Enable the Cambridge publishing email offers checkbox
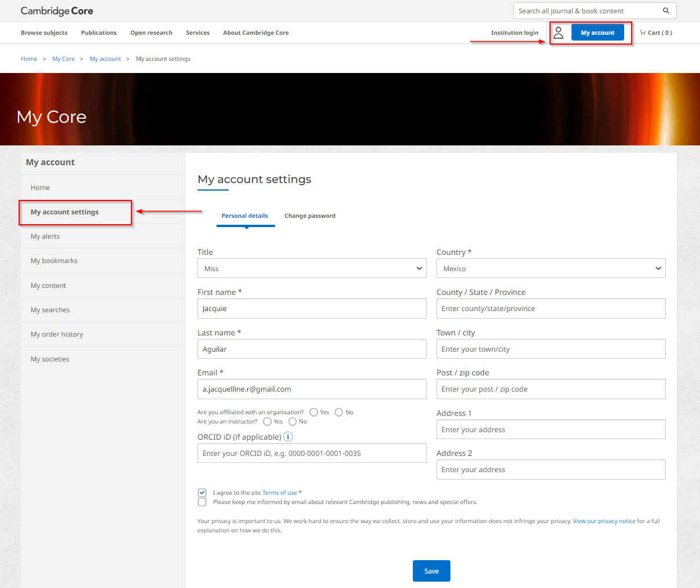The image size is (700, 588). click(201, 502)
